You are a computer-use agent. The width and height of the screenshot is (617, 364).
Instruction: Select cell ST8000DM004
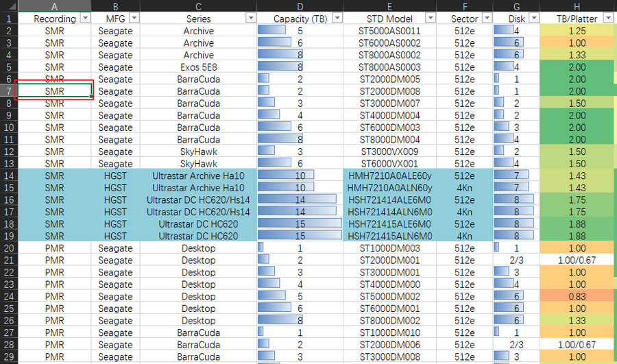[389, 139]
